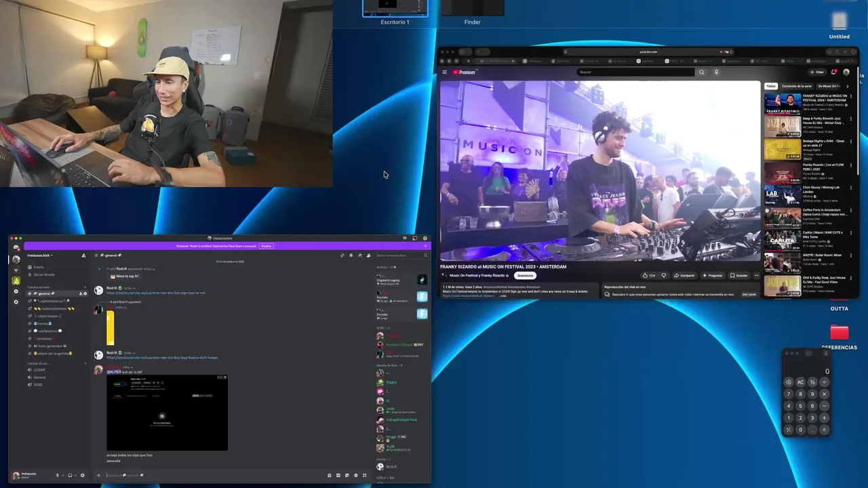868x488 pixels.
Task: Click Compartir share button under video
Action: pos(684,275)
